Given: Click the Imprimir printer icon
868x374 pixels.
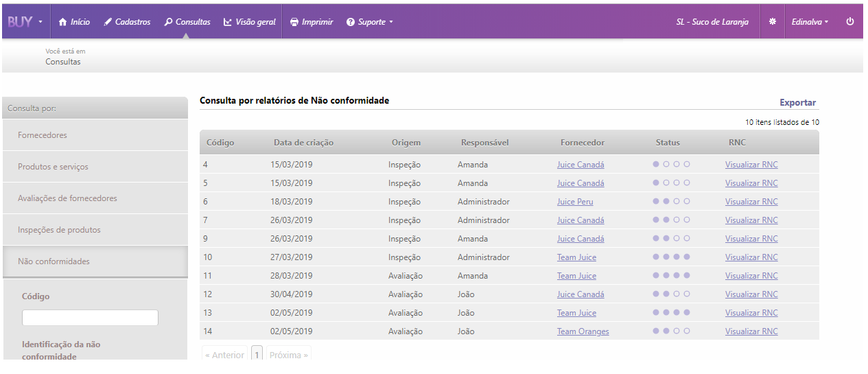Looking at the screenshot, I should [x=294, y=22].
